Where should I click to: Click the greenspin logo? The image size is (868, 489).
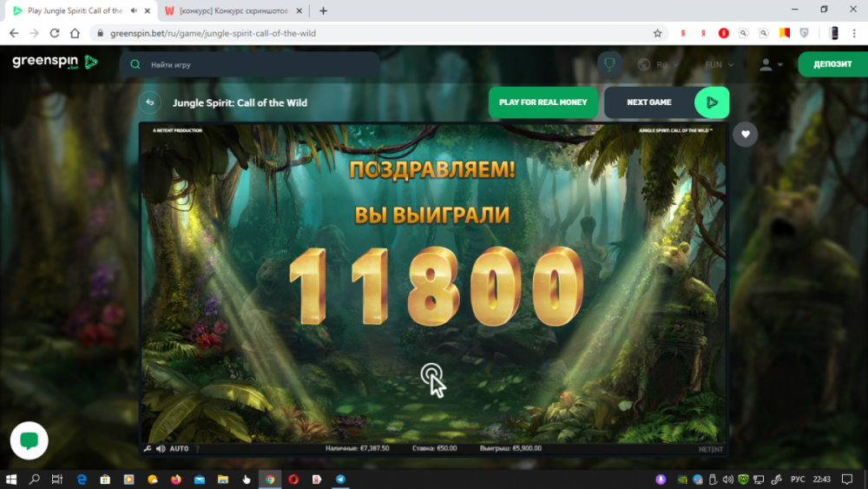tap(55, 62)
